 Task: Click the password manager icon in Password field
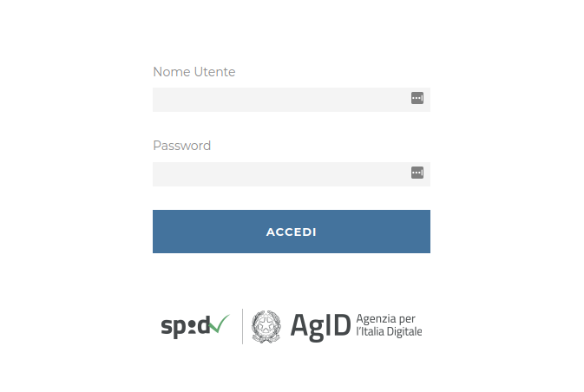click(417, 173)
